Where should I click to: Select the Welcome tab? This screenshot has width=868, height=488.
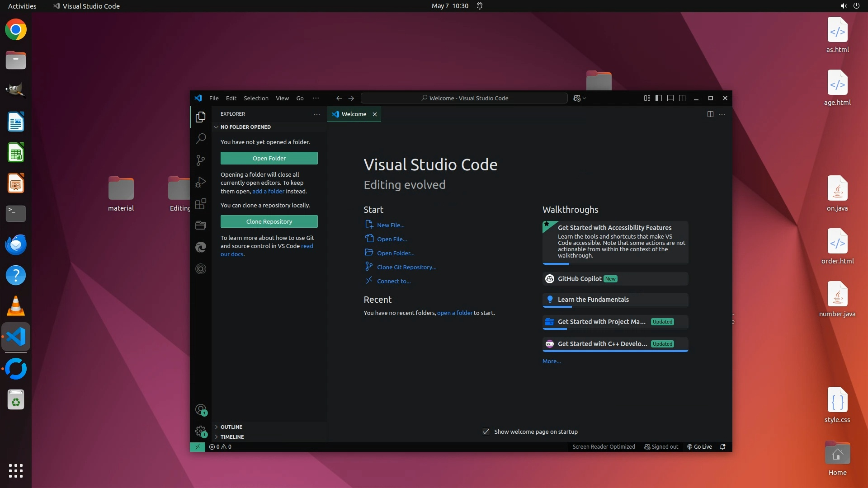(x=354, y=114)
